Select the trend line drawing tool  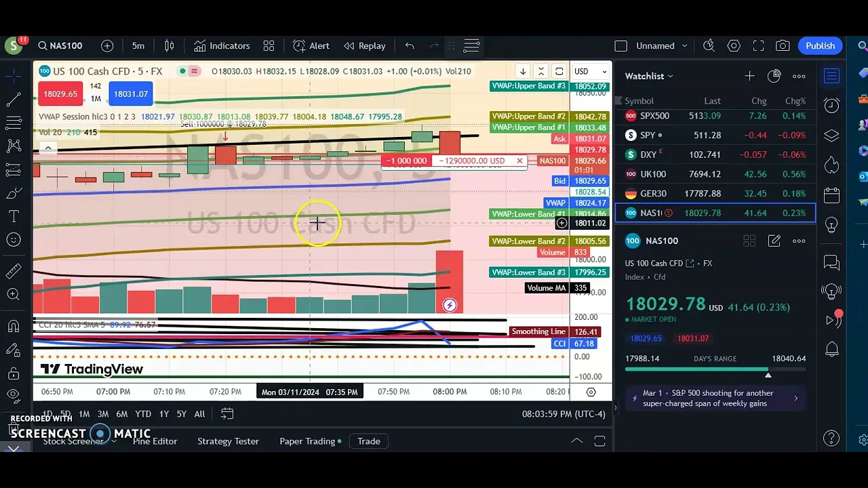pyautogui.click(x=13, y=100)
